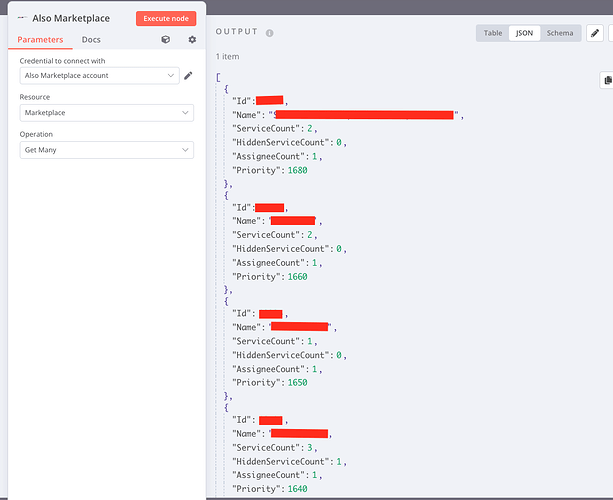Click "HiddenServiceCount": 1 line
This screenshot has height=500, width=613.
coord(289,462)
